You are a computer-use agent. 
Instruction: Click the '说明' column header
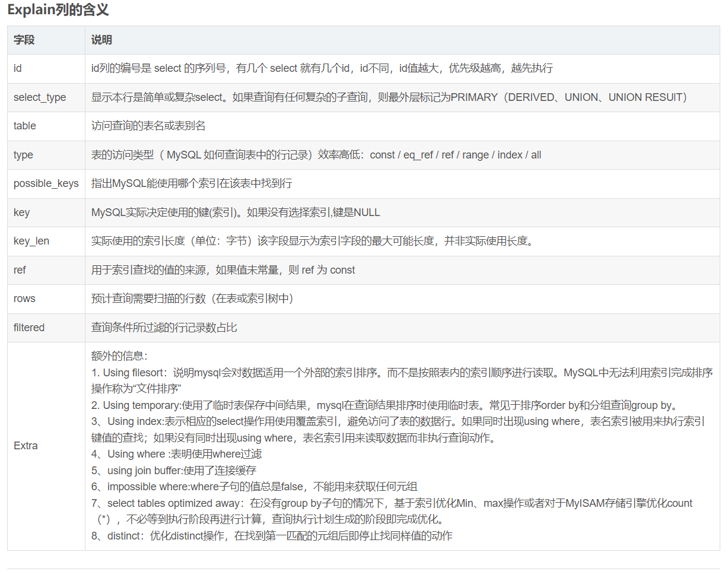click(402, 40)
